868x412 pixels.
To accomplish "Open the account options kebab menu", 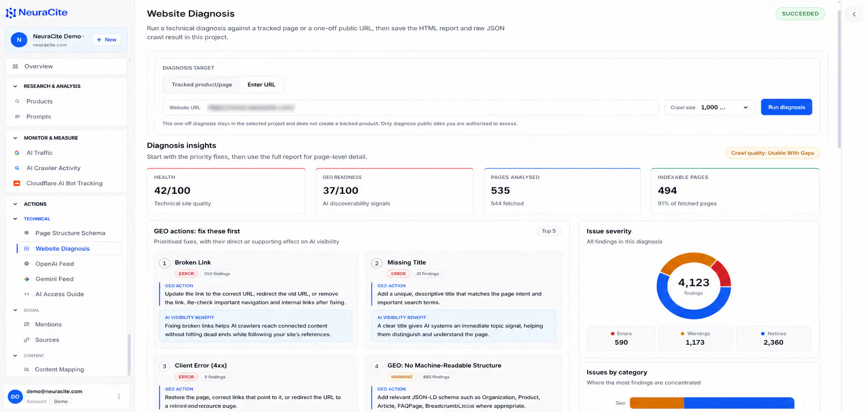I will (119, 397).
